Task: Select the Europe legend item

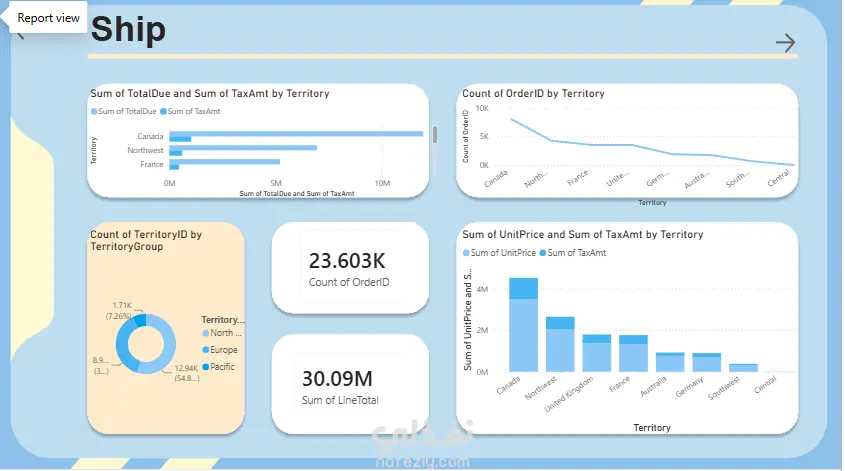Action: (x=220, y=350)
